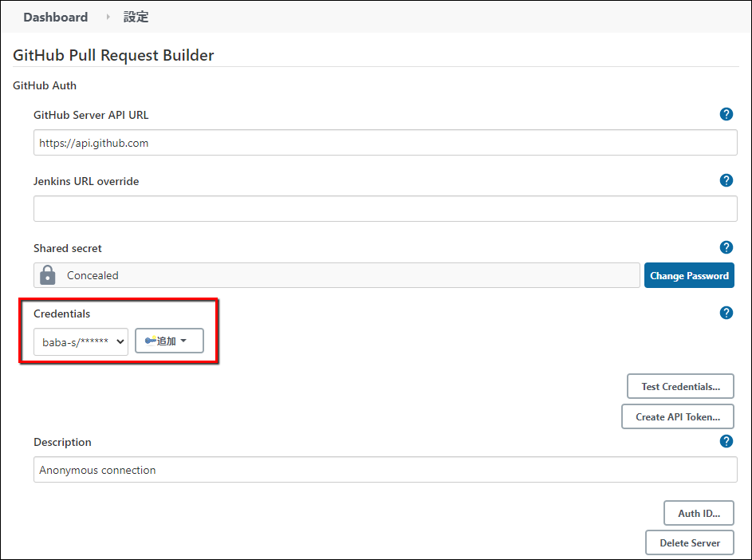Open help for GitHub Server API URL
The image size is (752, 560).
[x=726, y=114]
